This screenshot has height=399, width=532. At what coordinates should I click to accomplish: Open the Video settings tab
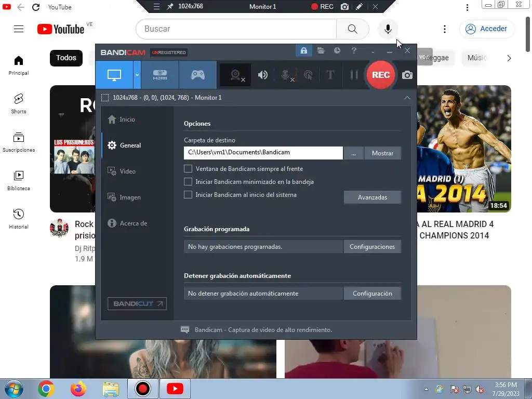pos(122,171)
